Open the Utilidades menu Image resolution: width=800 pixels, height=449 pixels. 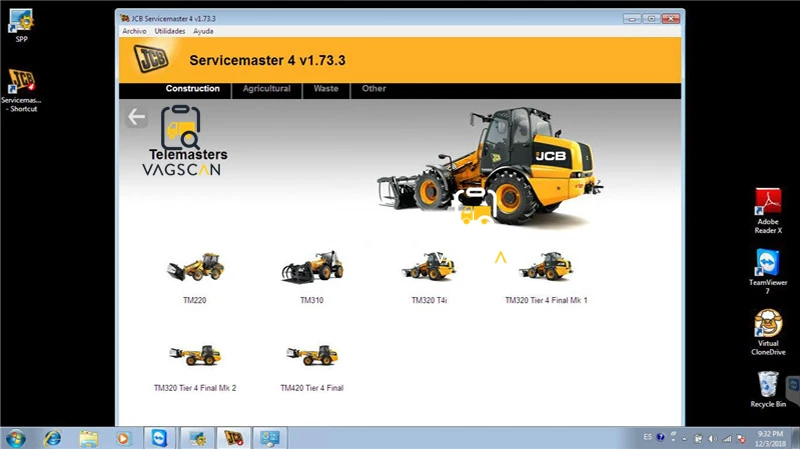pos(170,31)
